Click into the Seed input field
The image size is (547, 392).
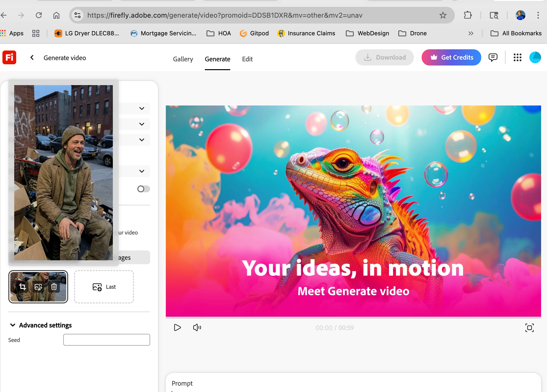click(106, 340)
